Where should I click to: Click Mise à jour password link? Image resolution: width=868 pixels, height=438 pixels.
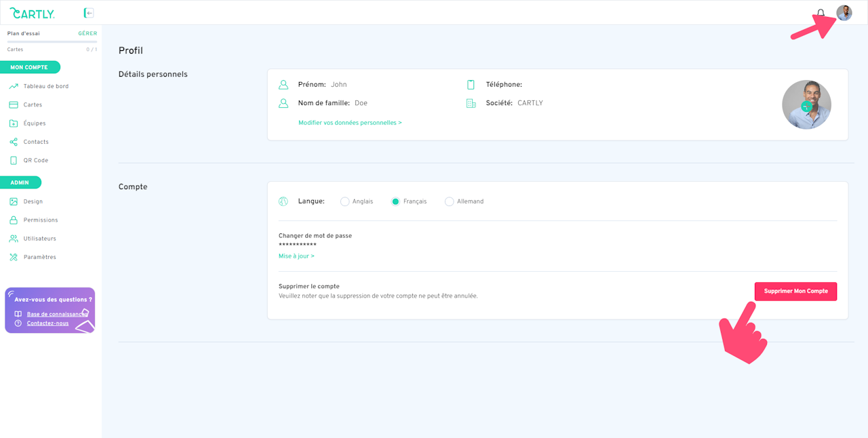tap(296, 256)
